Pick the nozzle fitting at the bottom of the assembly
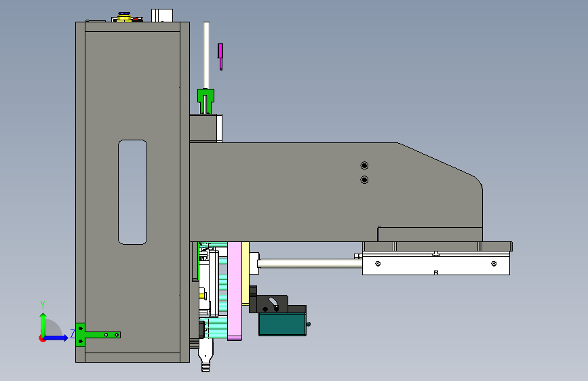 [x=205, y=355]
